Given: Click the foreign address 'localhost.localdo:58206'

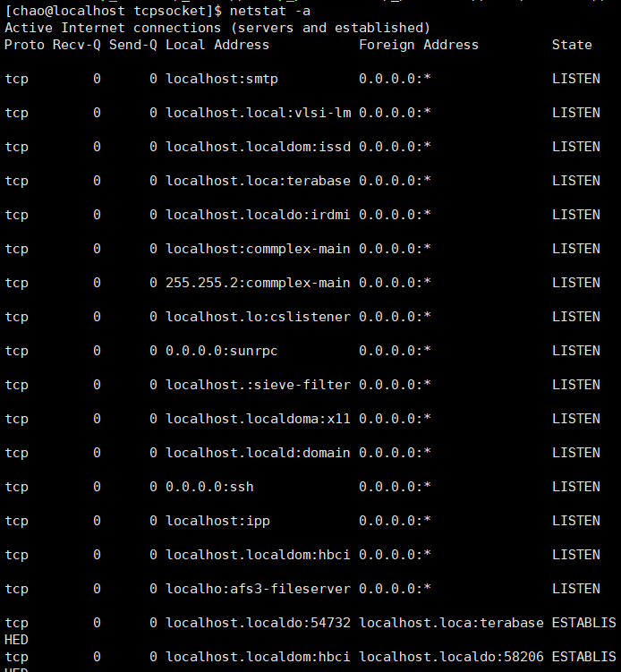Looking at the screenshot, I should 451,657.
